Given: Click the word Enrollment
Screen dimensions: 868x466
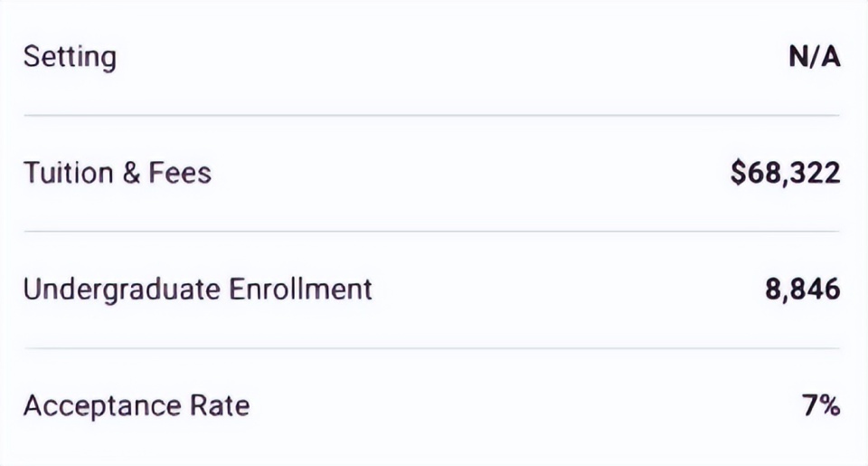Looking at the screenshot, I should [300, 290].
